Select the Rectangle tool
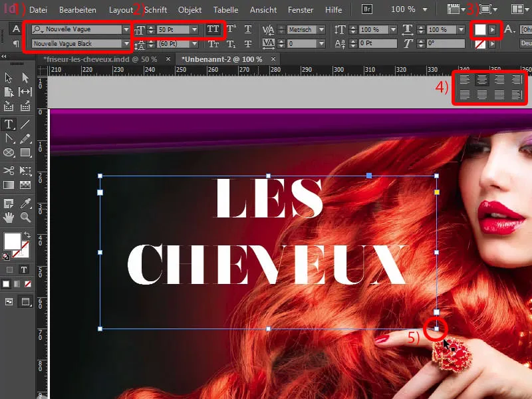 25,153
